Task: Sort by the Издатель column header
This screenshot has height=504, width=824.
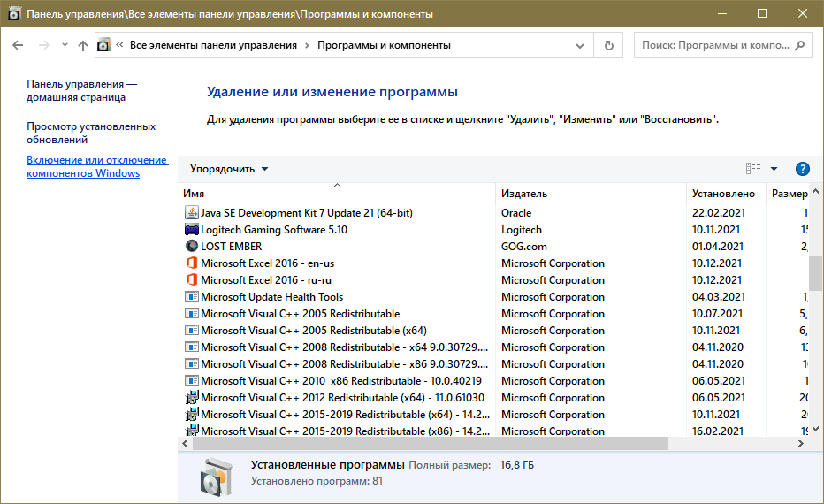Action: coord(524,194)
